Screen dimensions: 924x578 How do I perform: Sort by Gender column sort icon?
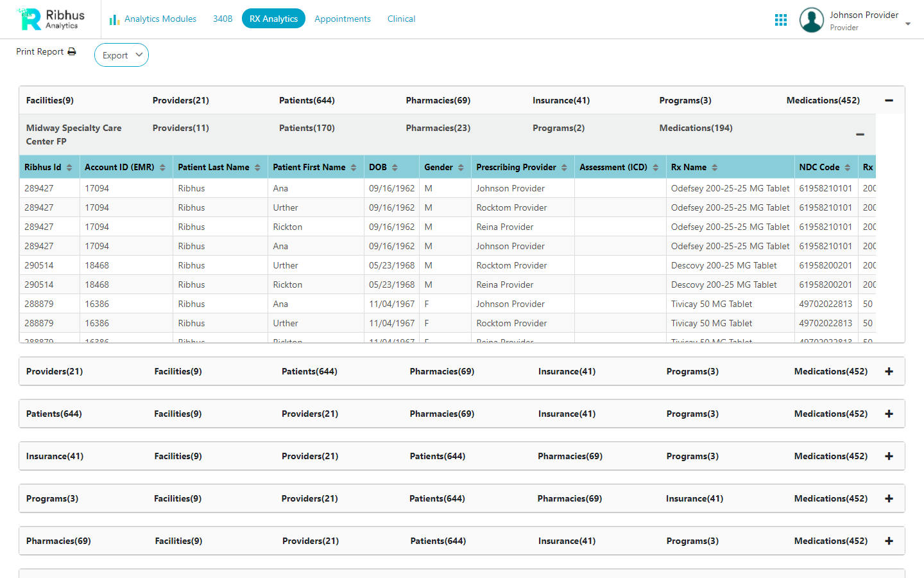click(x=461, y=168)
